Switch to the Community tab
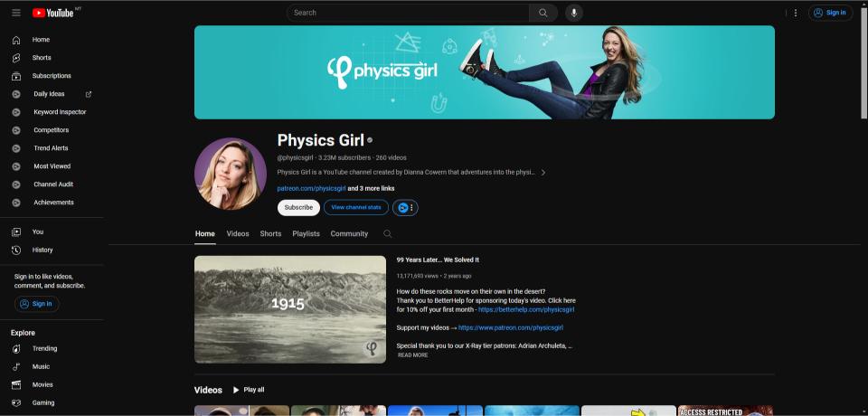 349,233
